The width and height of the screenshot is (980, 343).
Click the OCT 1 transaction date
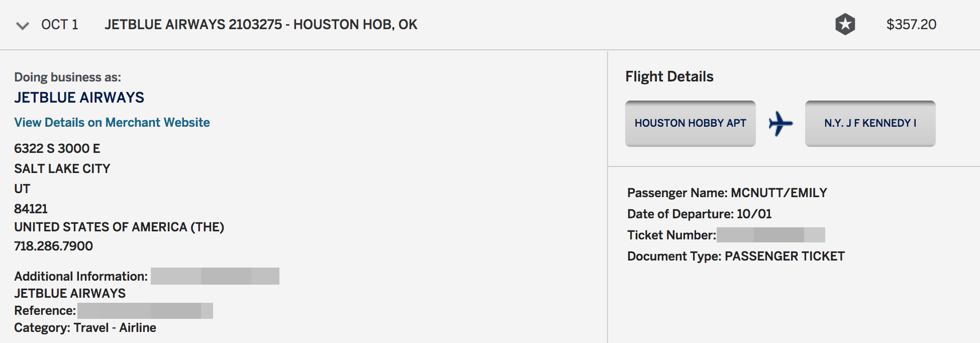pos(60,25)
